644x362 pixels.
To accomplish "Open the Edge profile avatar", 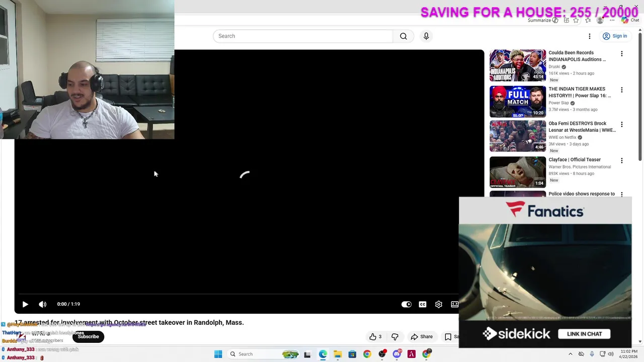I will [600, 21].
